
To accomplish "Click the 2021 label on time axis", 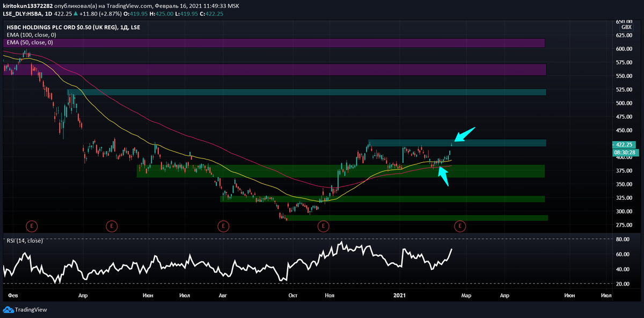I will click(x=399, y=295).
